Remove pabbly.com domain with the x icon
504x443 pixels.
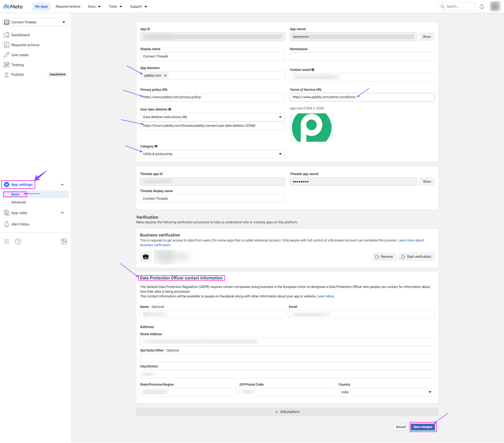click(x=165, y=76)
